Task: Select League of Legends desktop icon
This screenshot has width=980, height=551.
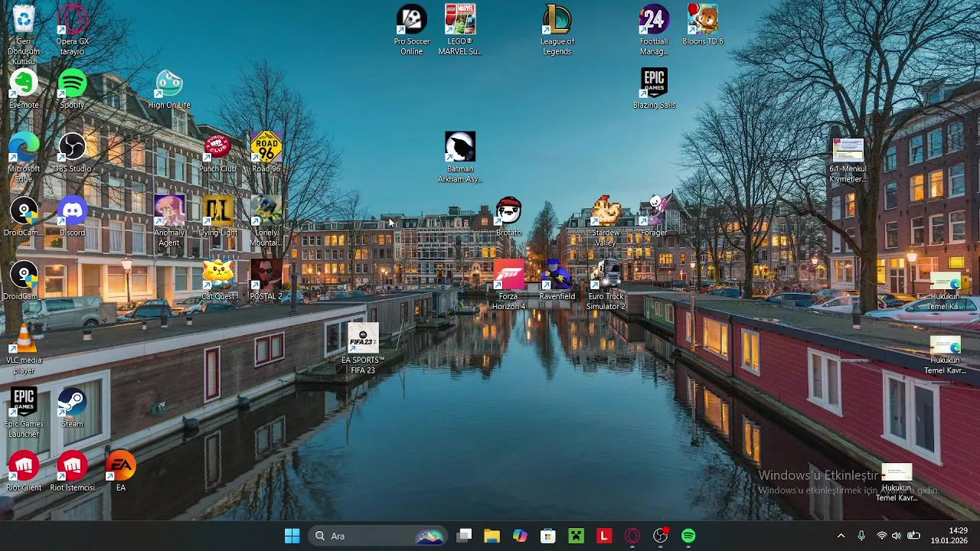Action: coord(557,30)
